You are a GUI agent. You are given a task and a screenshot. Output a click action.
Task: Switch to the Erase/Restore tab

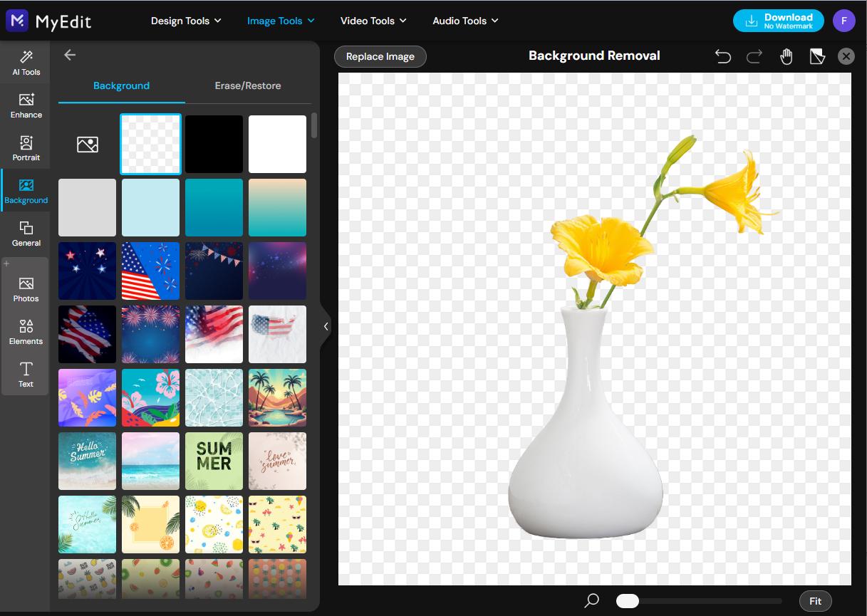click(x=247, y=85)
